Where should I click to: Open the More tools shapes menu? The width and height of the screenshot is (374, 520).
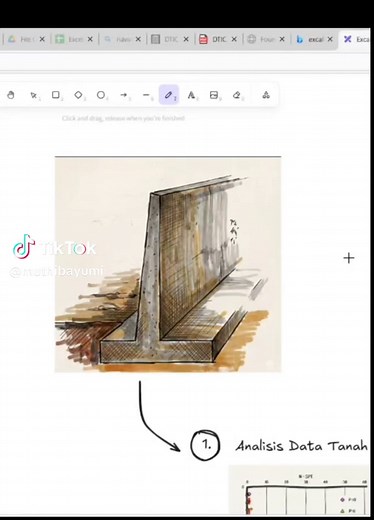pos(266,95)
